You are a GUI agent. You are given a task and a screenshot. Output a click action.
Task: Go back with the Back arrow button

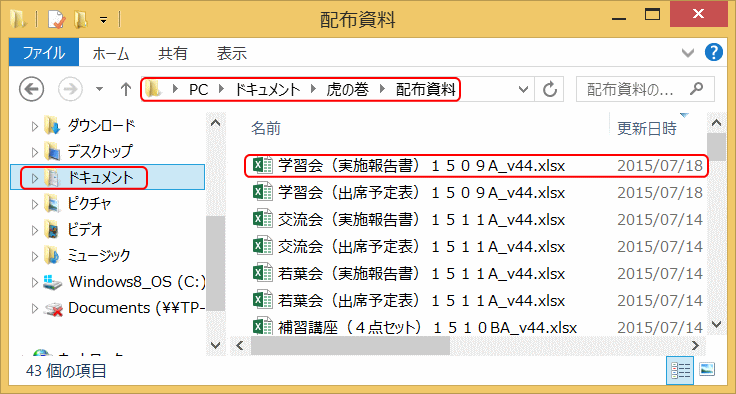tap(31, 89)
